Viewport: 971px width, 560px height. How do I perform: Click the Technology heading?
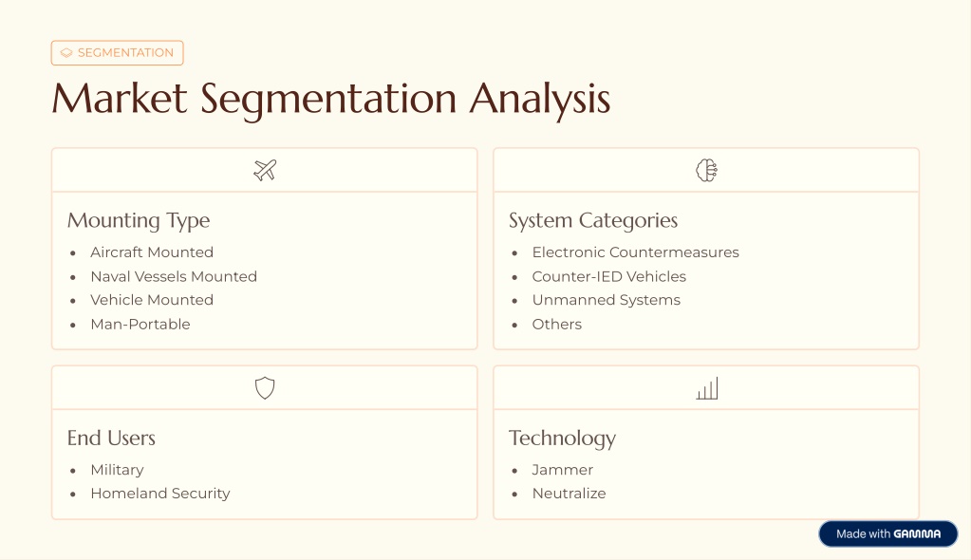click(x=562, y=438)
